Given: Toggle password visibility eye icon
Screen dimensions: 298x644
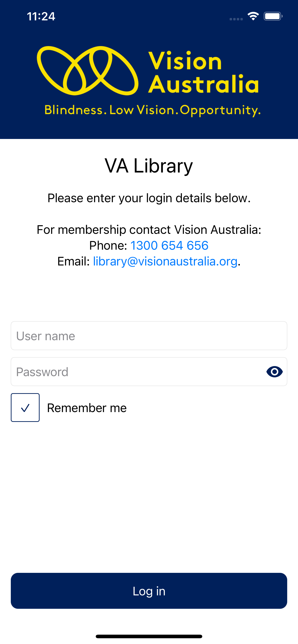Looking at the screenshot, I should tap(274, 372).
